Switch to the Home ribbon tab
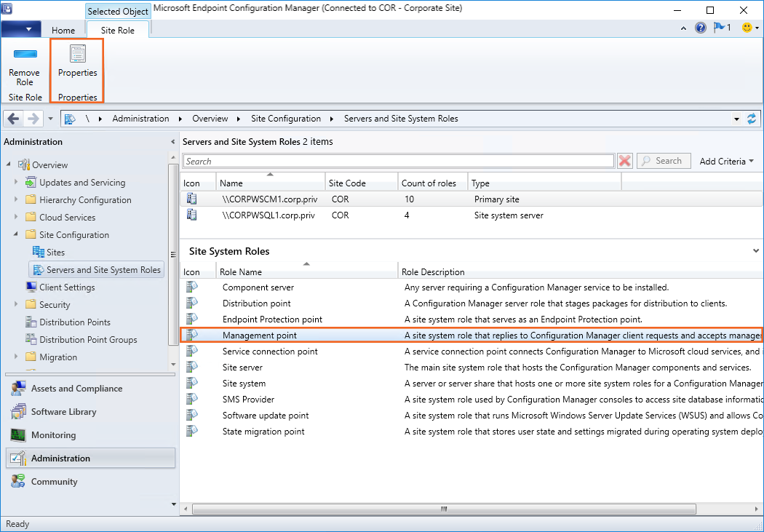The image size is (764, 532). (63, 30)
